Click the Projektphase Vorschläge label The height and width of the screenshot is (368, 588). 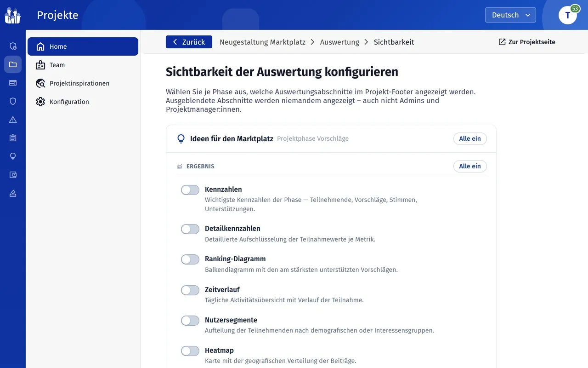(x=313, y=138)
